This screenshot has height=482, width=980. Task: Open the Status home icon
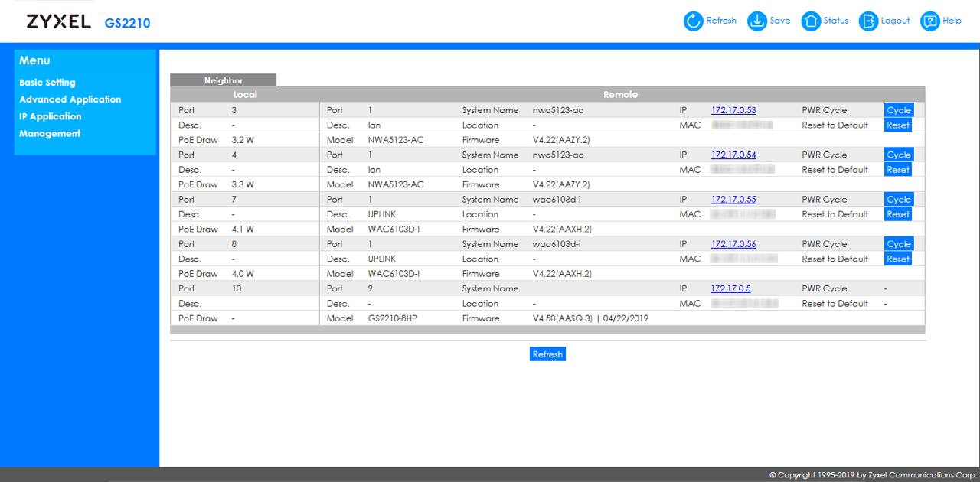[810, 21]
